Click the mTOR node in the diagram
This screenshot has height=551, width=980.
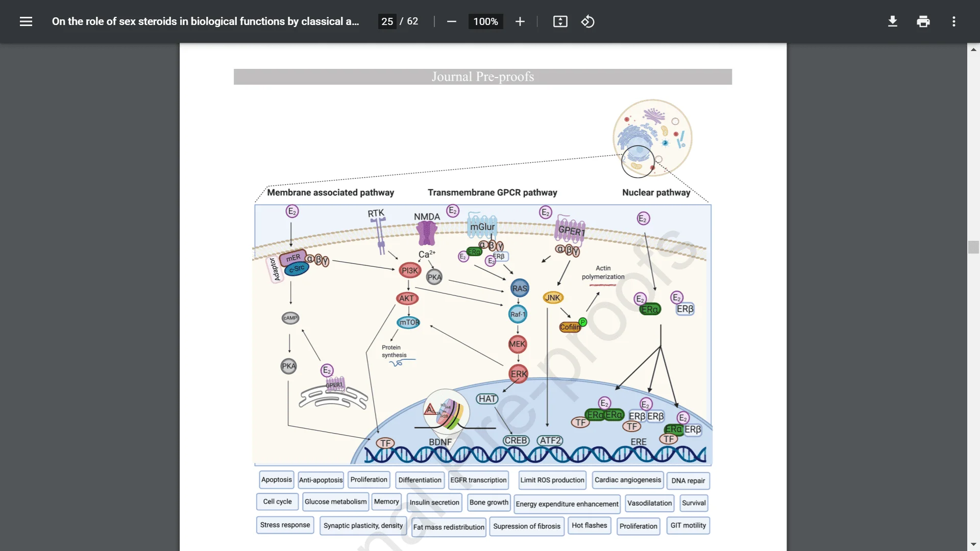click(x=409, y=322)
